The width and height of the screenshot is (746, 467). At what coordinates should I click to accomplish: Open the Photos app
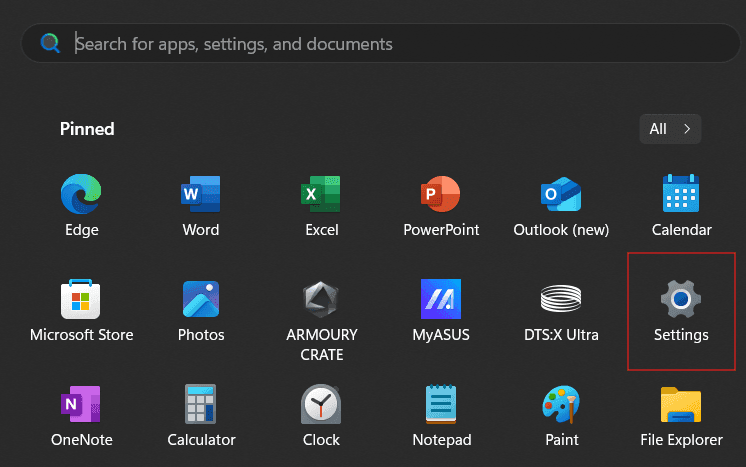point(201,310)
